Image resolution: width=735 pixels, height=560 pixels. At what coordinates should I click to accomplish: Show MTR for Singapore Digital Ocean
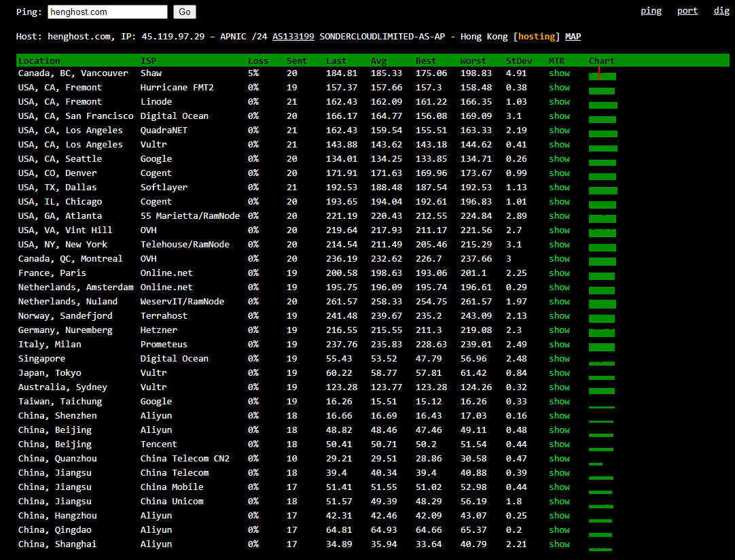point(559,359)
